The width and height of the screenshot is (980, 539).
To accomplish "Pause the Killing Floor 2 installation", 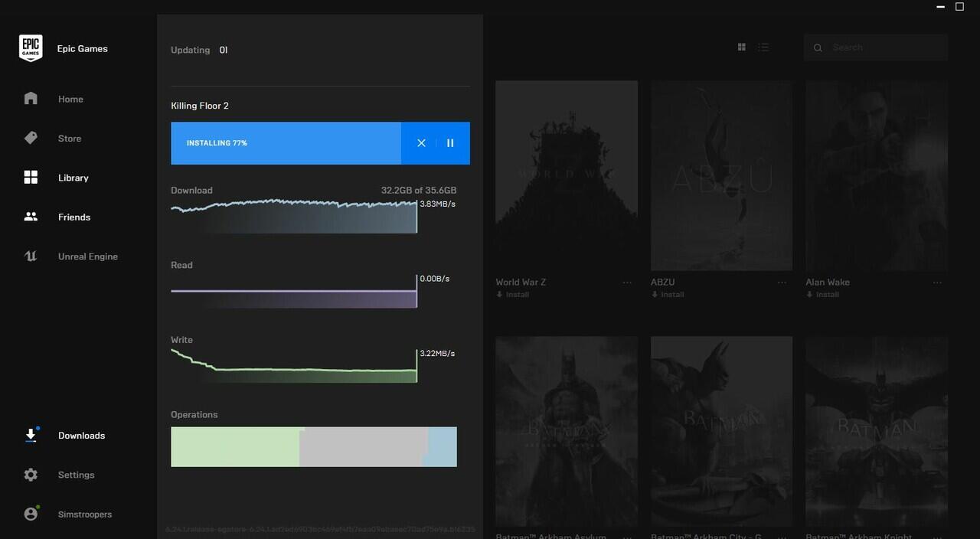I will (450, 143).
